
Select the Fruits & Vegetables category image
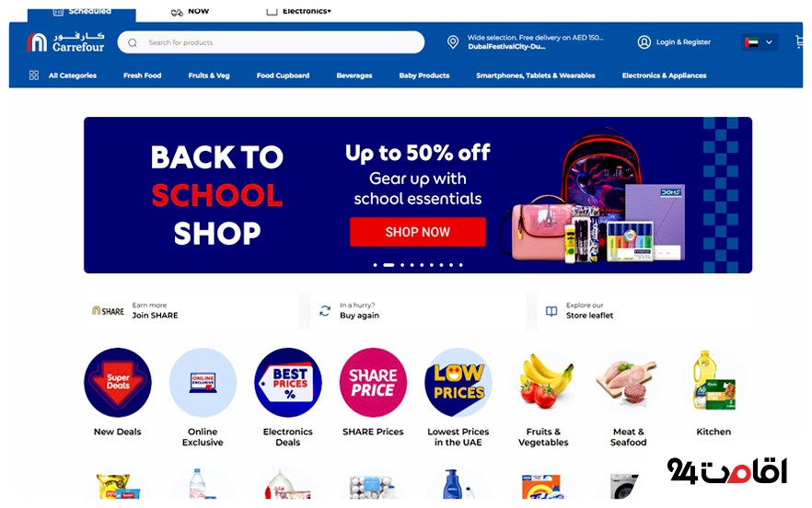click(x=543, y=382)
